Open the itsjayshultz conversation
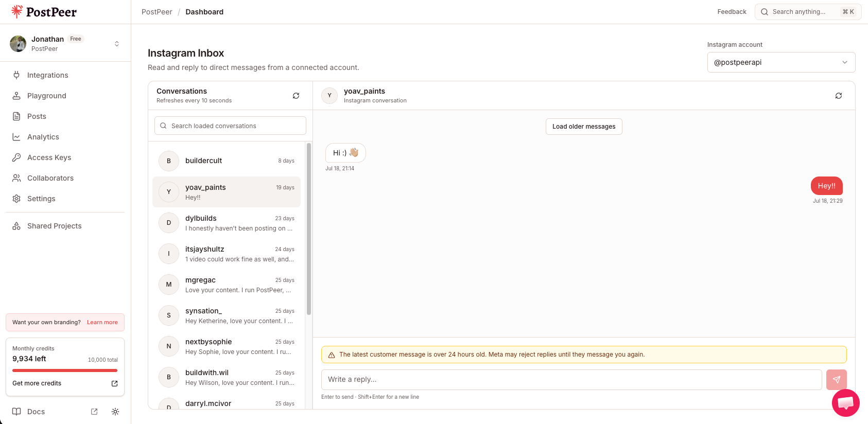 (x=227, y=254)
